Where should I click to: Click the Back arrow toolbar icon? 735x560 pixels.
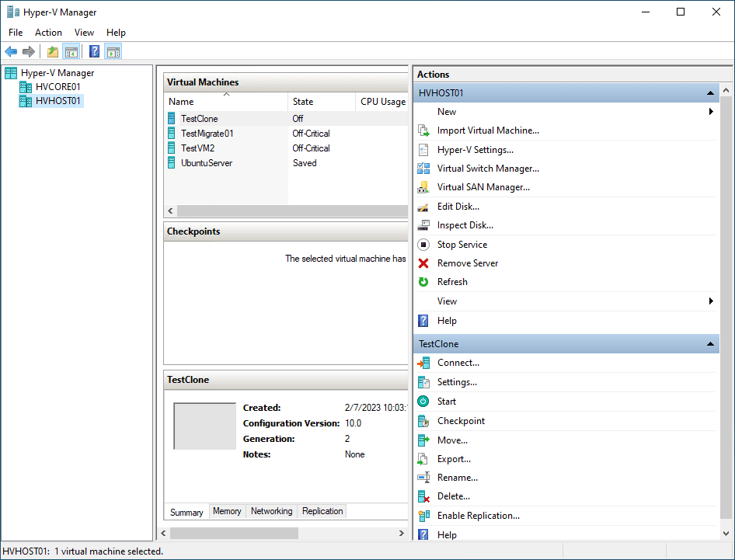tap(11, 52)
